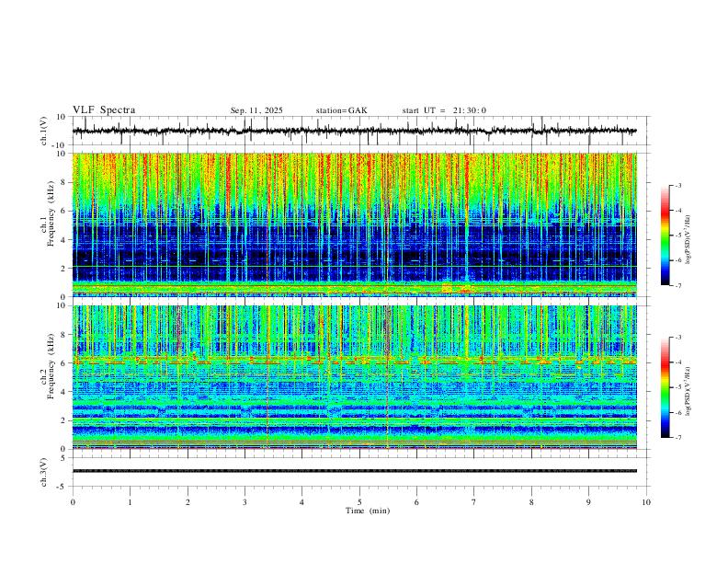Click the time axis tick label "0"
The width and height of the screenshot is (728, 563).
coord(73,502)
